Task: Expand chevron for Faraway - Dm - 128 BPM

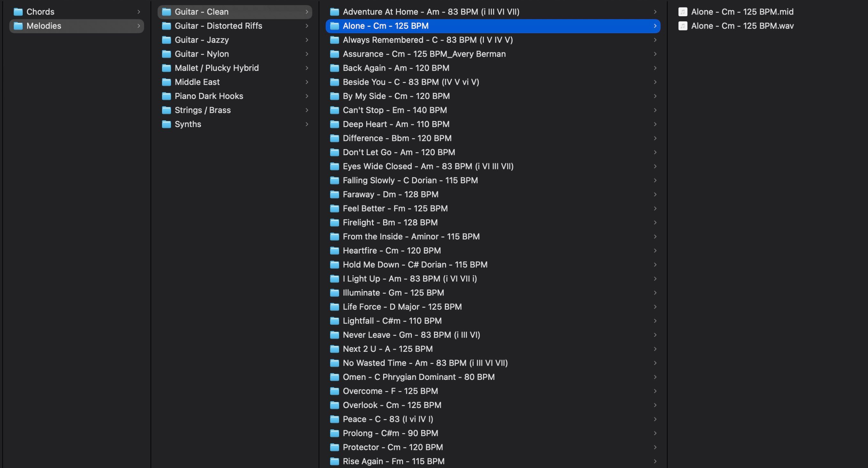Action: click(x=655, y=195)
